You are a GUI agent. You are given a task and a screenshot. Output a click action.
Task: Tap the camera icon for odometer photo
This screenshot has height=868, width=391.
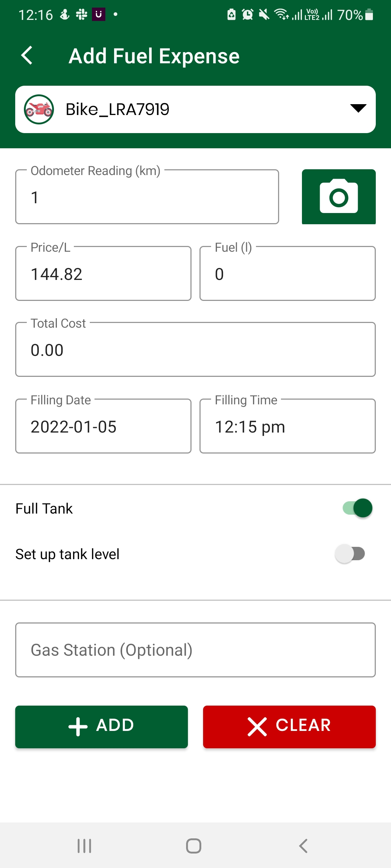point(339,197)
